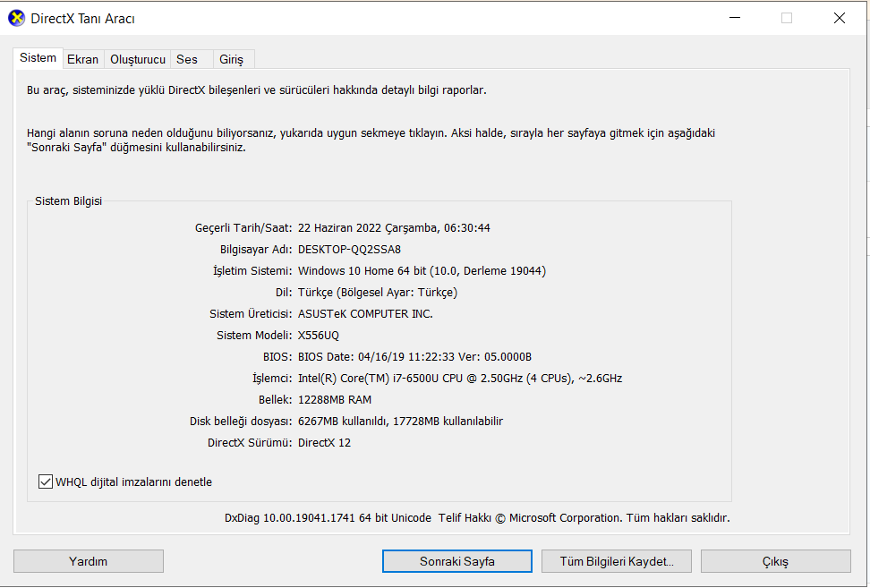
Task: Close the DirectX Tanı Aracı window
Action: (x=840, y=18)
